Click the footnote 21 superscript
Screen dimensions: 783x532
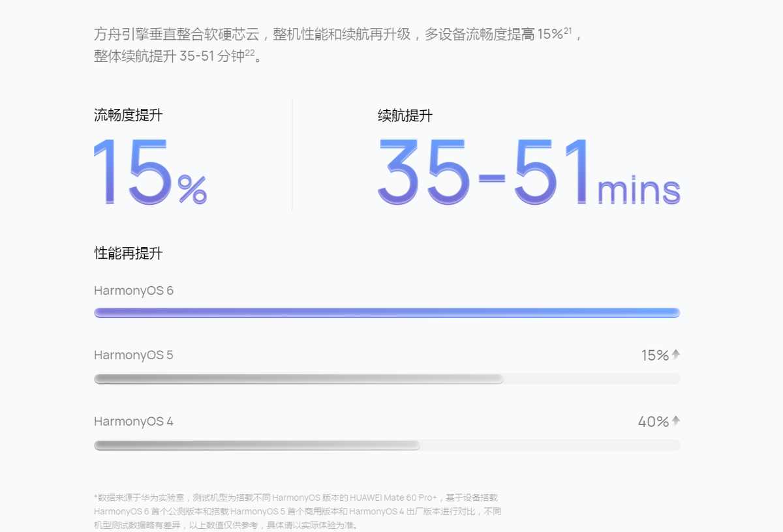tap(568, 31)
